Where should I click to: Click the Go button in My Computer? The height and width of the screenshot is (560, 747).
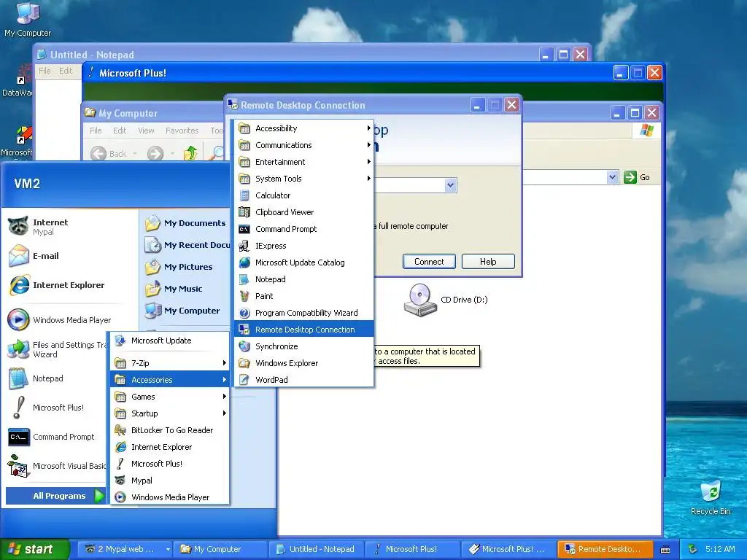pyautogui.click(x=637, y=177)
